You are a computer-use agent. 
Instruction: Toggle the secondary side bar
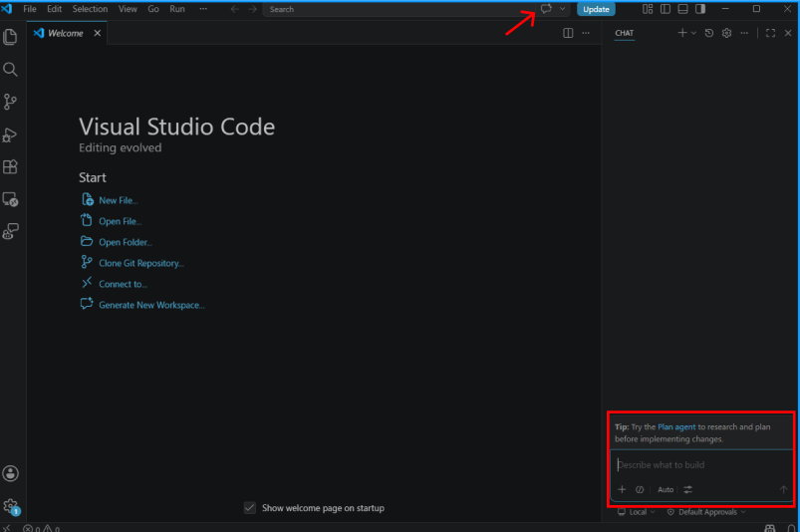coord(700,9)
